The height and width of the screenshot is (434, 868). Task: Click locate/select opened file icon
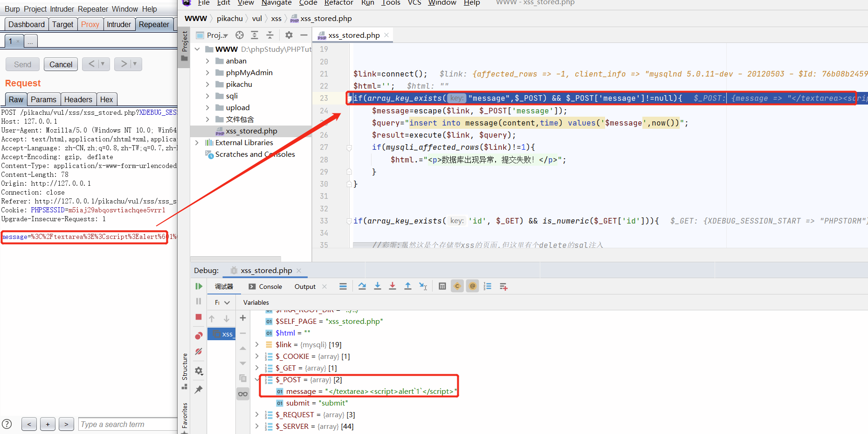click(x=240, y=35)
